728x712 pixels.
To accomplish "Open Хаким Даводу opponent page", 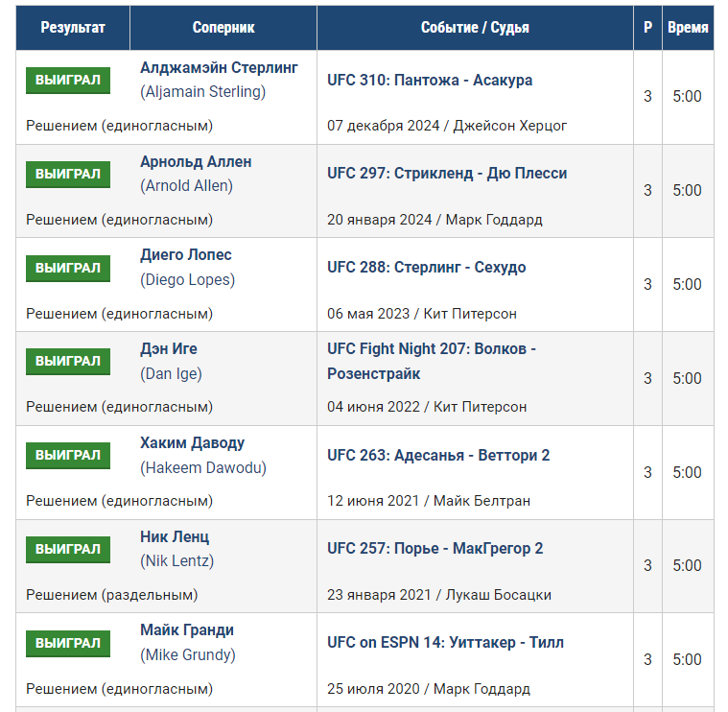I will coord(192,443).
